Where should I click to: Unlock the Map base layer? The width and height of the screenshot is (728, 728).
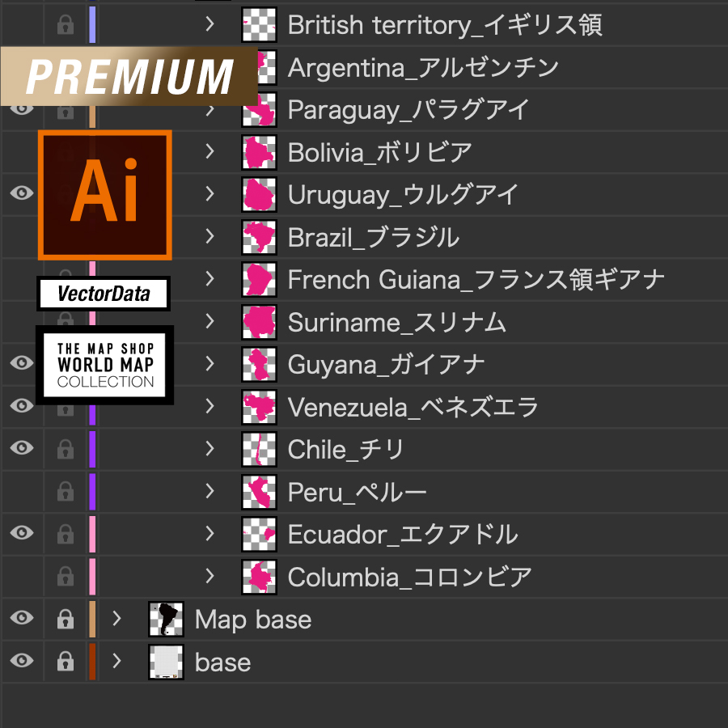click(x=66, y=619)
